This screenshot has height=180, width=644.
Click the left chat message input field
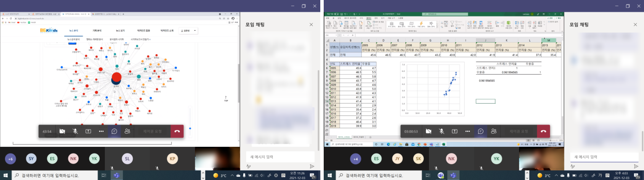pyautogui.click(x=280, y=157)
